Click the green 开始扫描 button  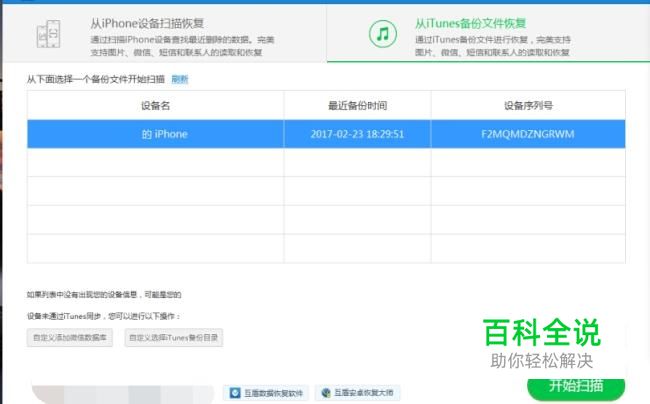pyautogui.click(x=576, y=388)
